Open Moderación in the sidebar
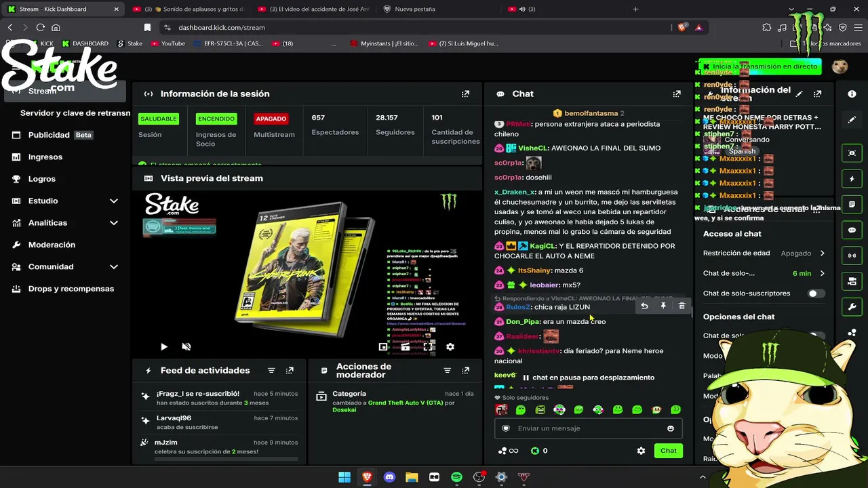This screenshot has width=868, height=488. click(65, 245)
